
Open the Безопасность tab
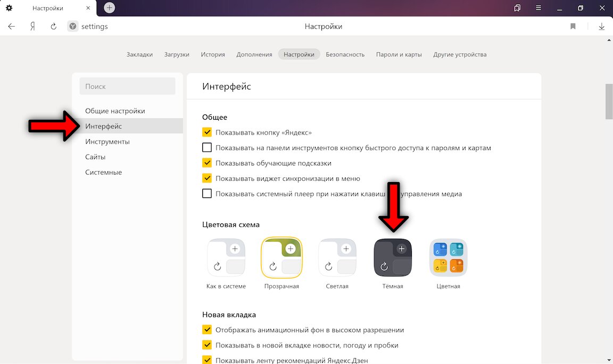click(345, 54)
